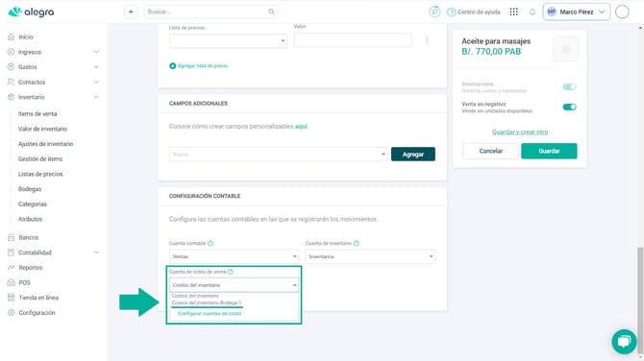Open the Bodegas sidebar item

click(30, 189)
